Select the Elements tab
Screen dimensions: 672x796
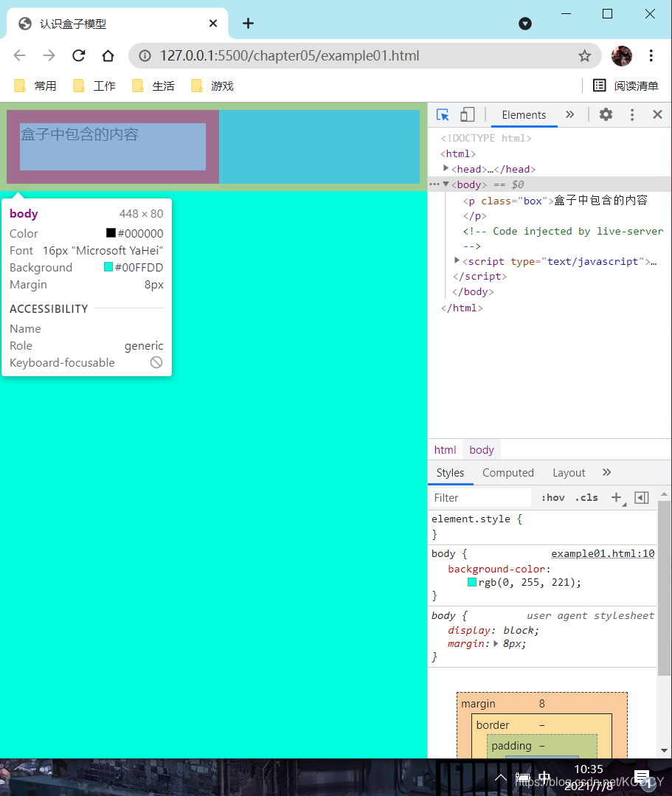[524, 115]
